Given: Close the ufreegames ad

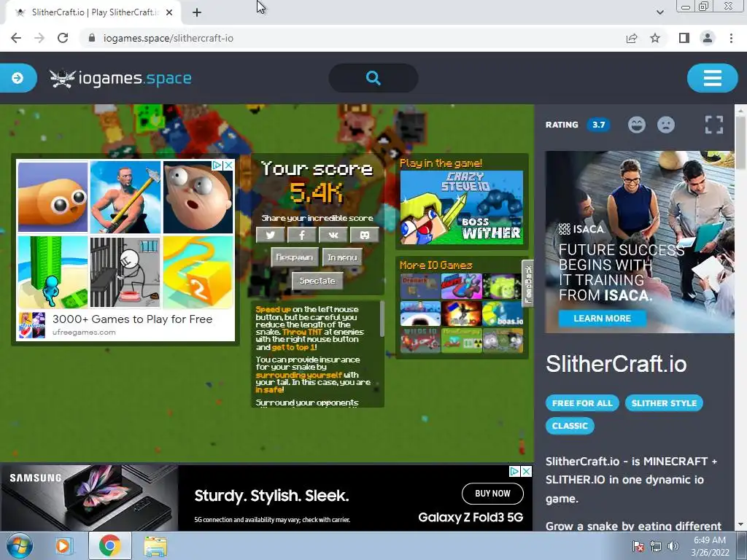Looking at the screenshot, I should [x=228, y=165].
